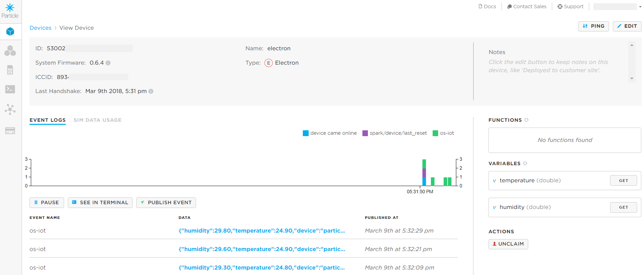The width and height of the screenshot is (644, 275).
Task: Click System Firmware info icon
Action: pos(108,63)
